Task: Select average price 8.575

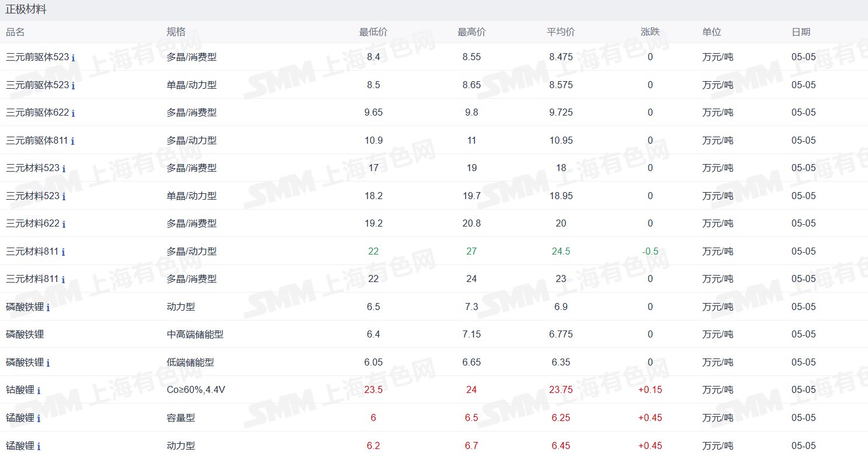Action: click(561, 85)
